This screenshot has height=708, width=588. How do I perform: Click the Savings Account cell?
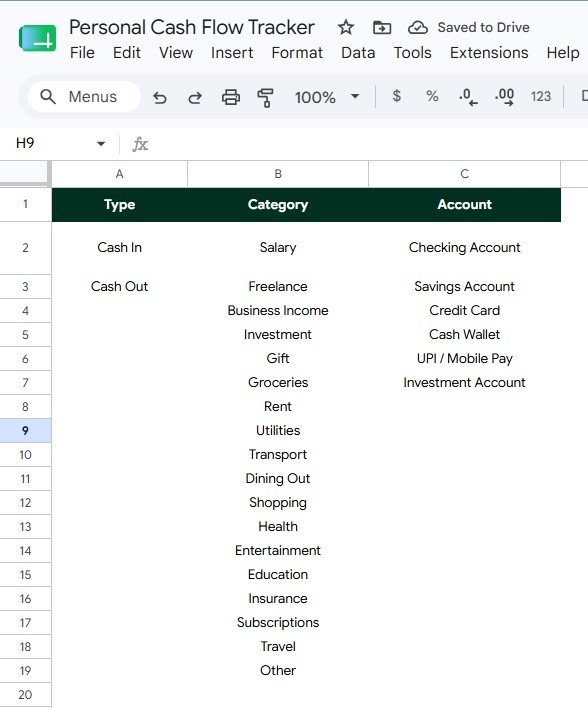(464, 286)
